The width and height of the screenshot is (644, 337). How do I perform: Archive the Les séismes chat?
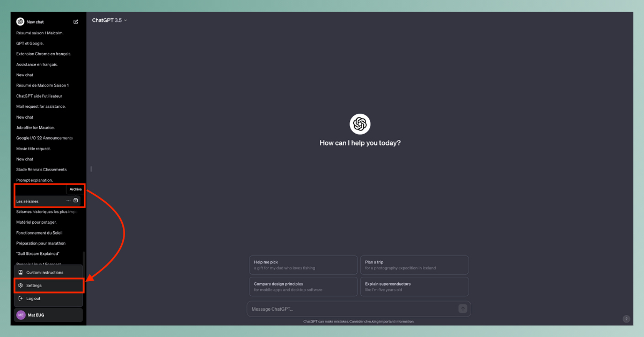[x=76, y=201]
